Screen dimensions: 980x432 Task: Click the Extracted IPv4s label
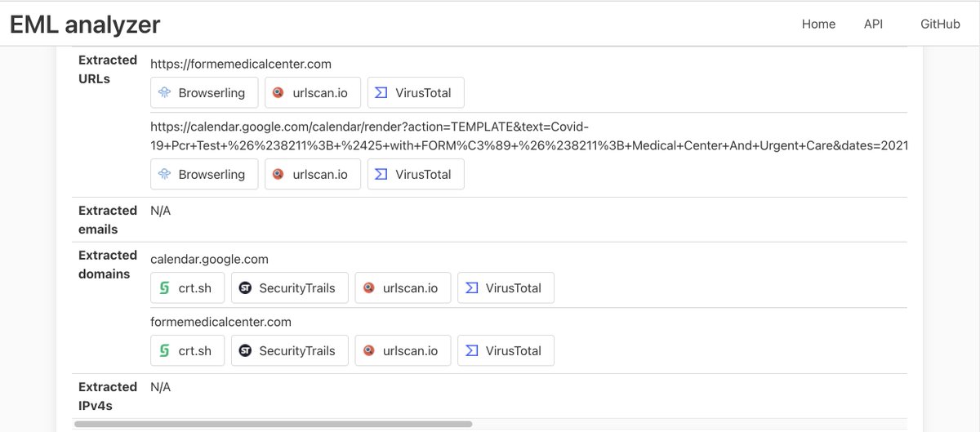pyautogui.click(x=108, y=396)
